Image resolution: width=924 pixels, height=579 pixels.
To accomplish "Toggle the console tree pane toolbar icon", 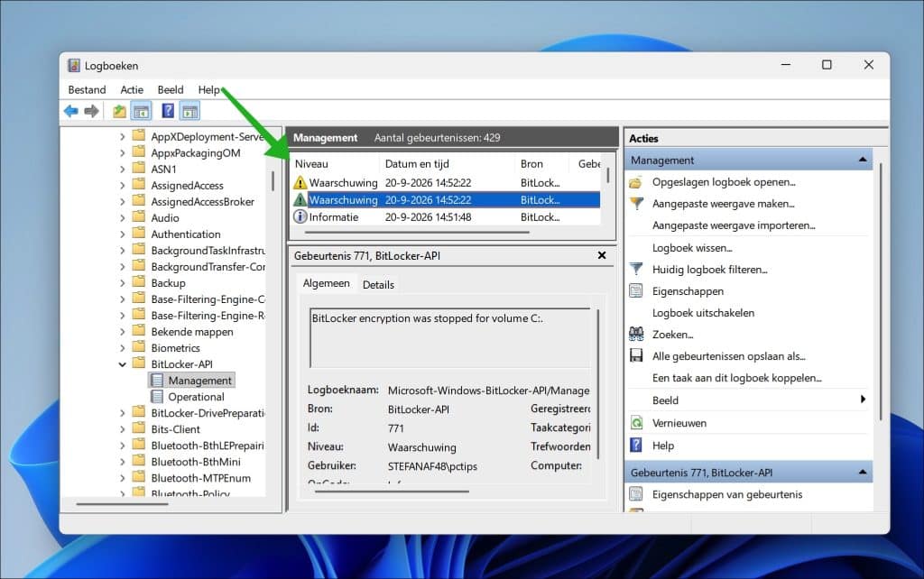I will coord(142,111).
